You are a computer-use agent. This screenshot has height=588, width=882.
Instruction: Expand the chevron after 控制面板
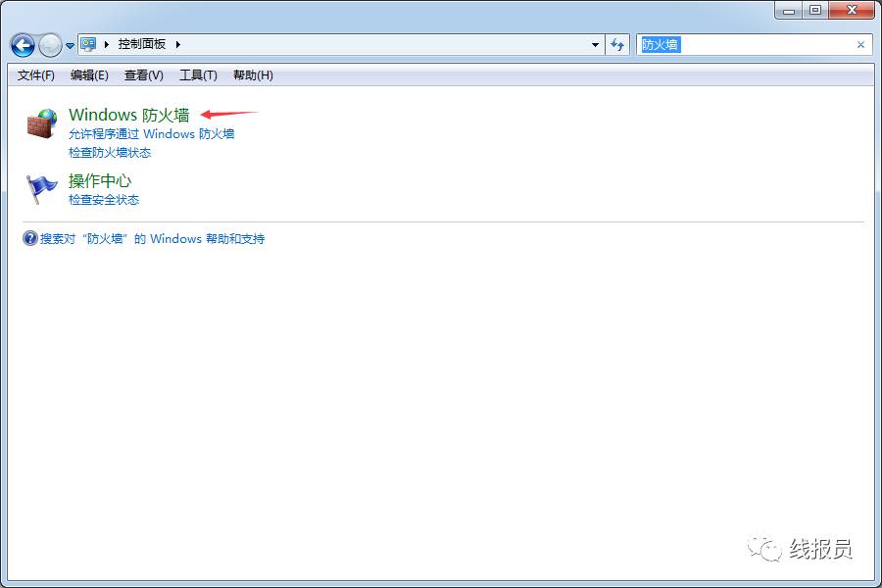pyautogui.click(x=177, y=44)
